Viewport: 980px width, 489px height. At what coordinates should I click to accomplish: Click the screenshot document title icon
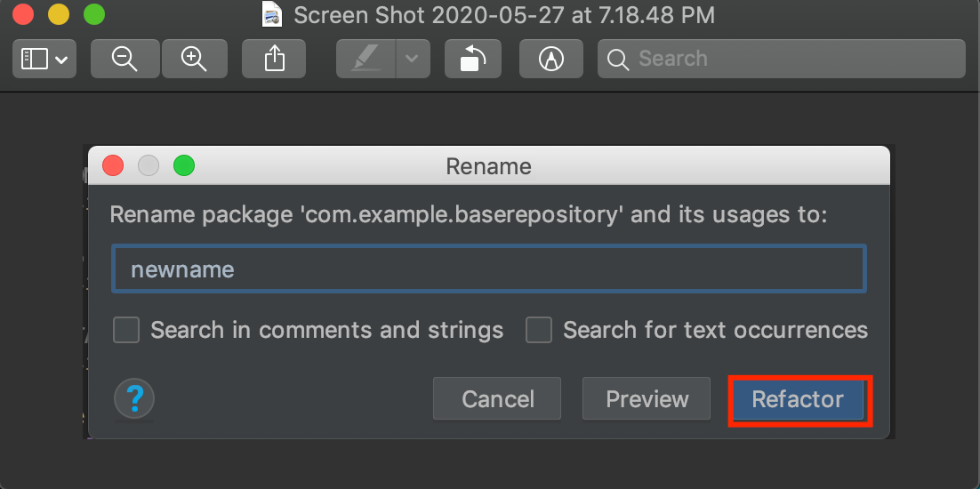tap(272, 15)
